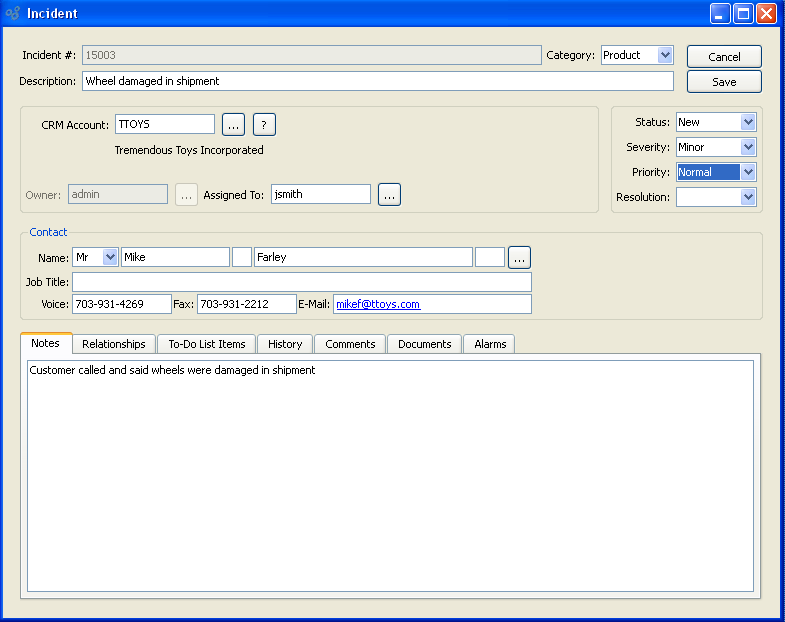Click the middle initial field after Mike

point(242,257)
